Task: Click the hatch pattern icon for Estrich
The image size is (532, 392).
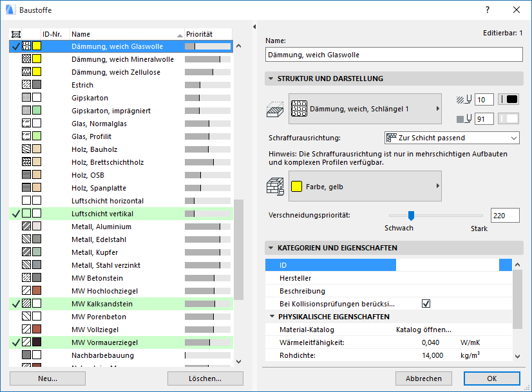Action: (x=26, y=84)
